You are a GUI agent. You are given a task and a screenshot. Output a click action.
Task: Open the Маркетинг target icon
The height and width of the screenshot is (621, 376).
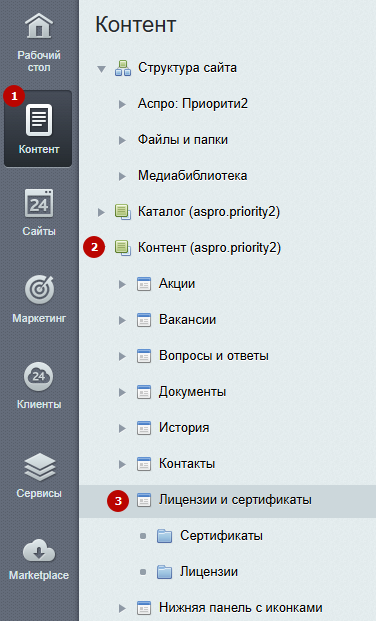(39, 290)
